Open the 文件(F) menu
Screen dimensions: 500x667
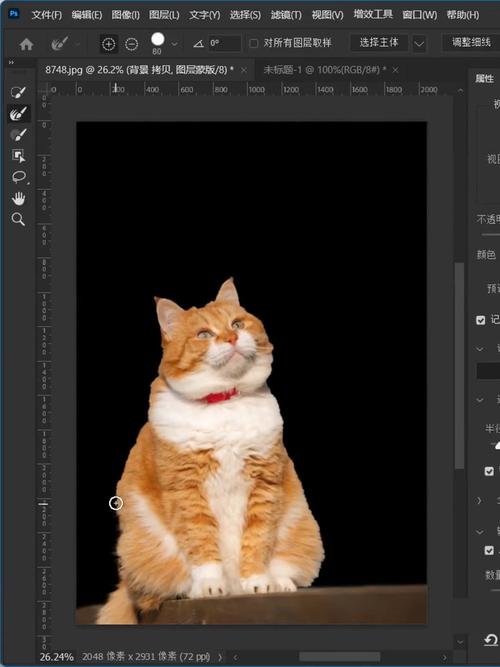coord(47,15)
